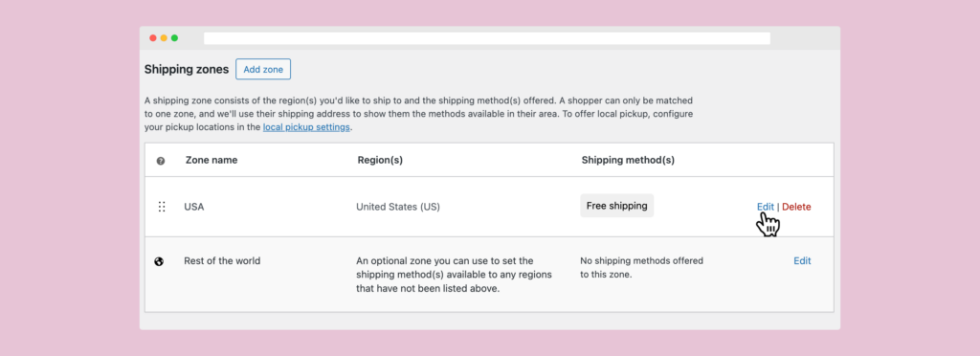Click the Region(s) column header
This screenshot has width=980, height=356.
pyautogui.click(x=380, y=160)
